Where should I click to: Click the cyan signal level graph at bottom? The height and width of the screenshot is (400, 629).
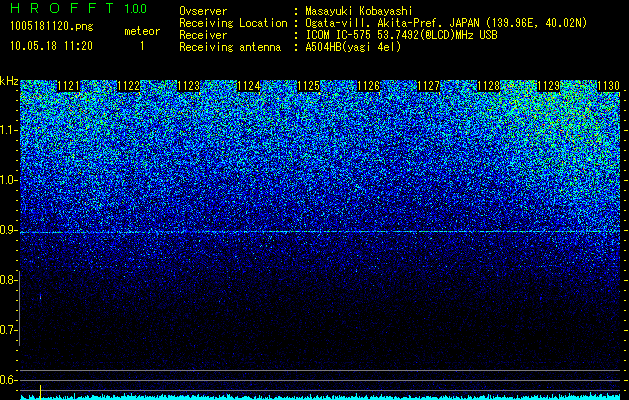coord(320,397)
